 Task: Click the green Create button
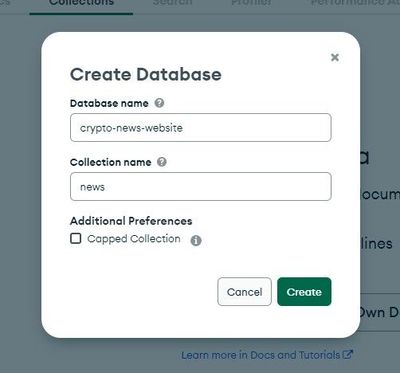[304, 292]
